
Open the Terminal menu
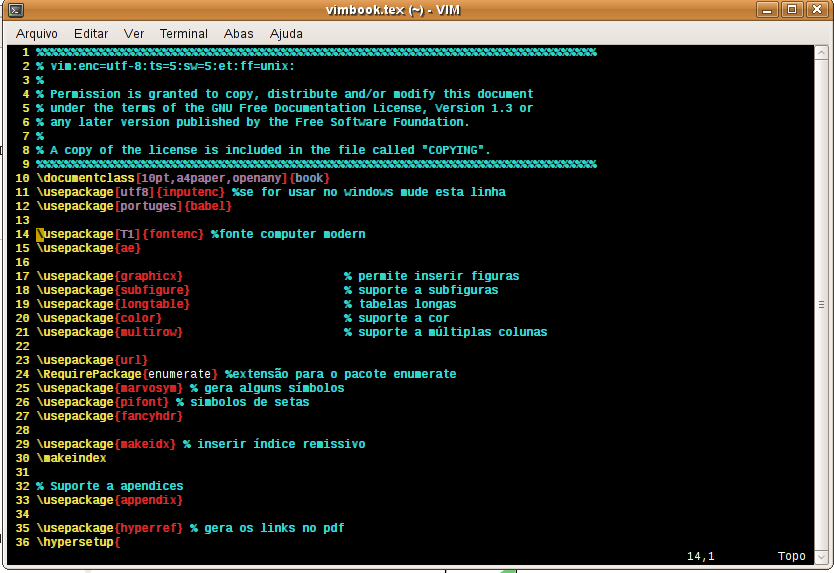click(x=184, y=33)
